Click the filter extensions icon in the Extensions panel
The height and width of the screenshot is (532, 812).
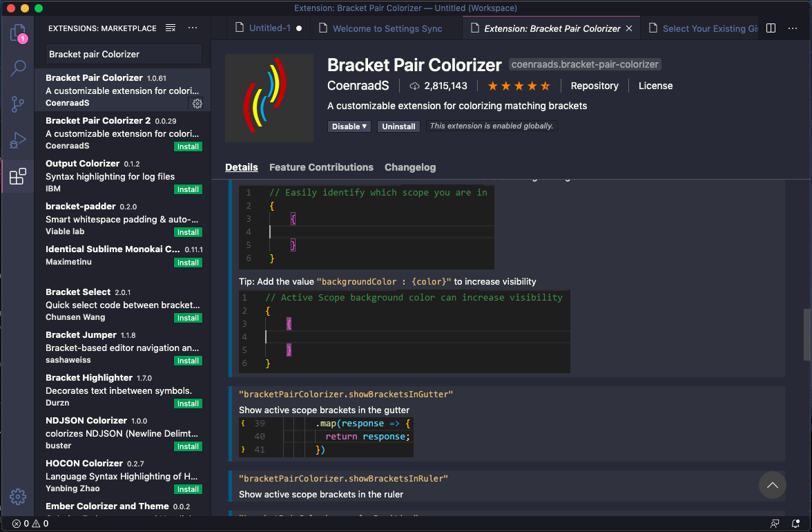coord(170,28)
